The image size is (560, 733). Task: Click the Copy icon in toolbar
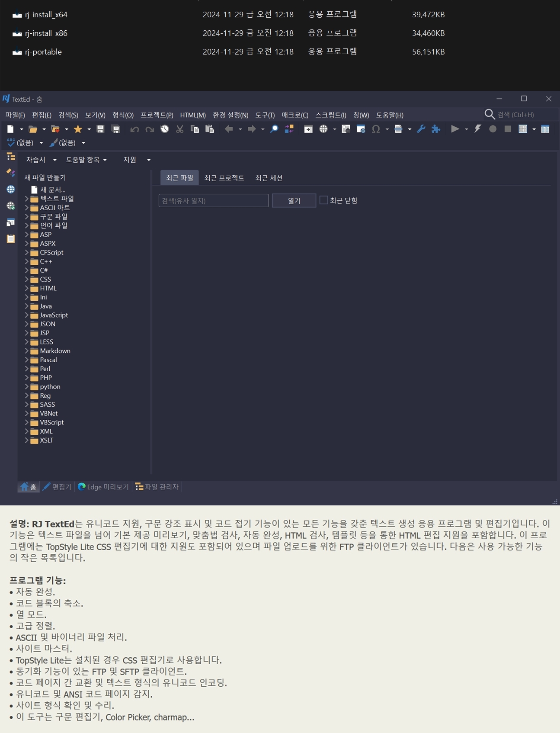pyautogui.click(x=195, y=129)
